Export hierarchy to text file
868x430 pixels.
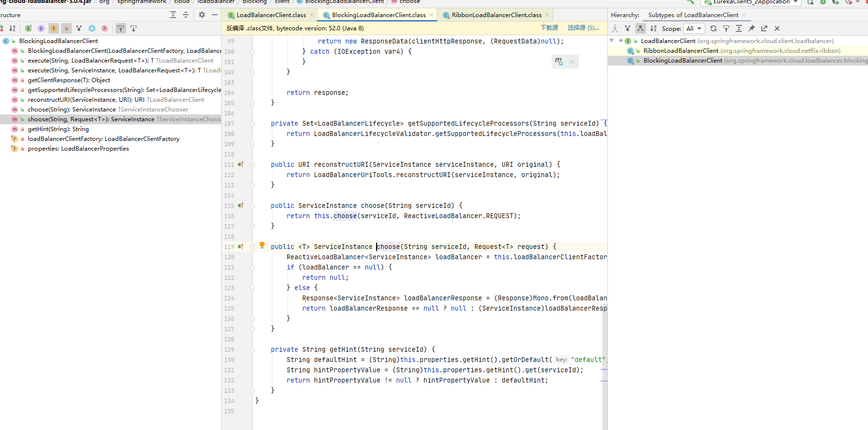point(764,28)
